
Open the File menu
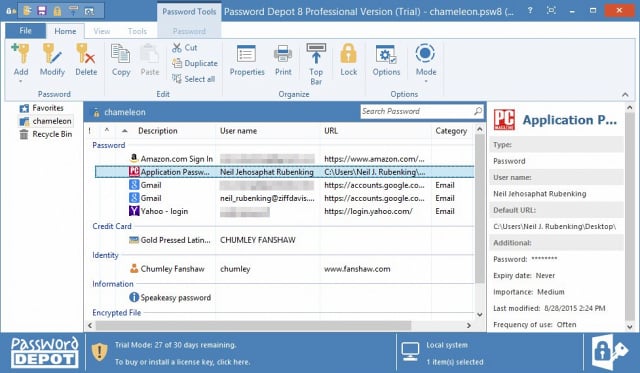[25, 31]
